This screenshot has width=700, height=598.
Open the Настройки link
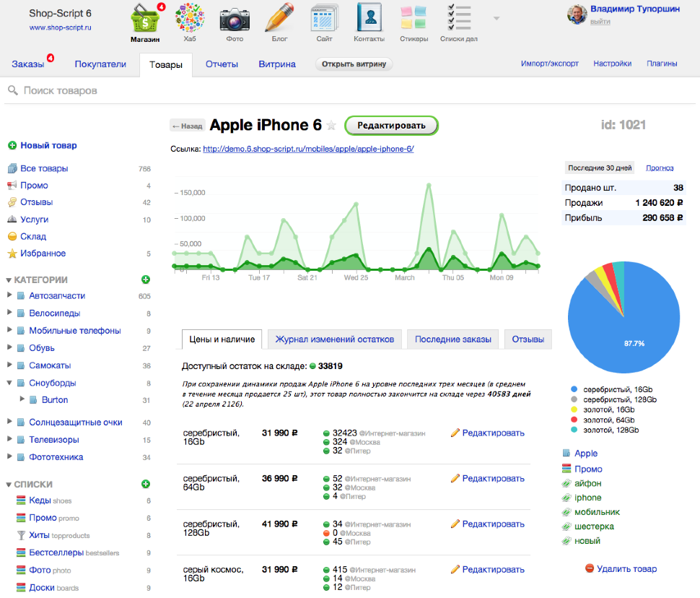(x=613, y=64)
